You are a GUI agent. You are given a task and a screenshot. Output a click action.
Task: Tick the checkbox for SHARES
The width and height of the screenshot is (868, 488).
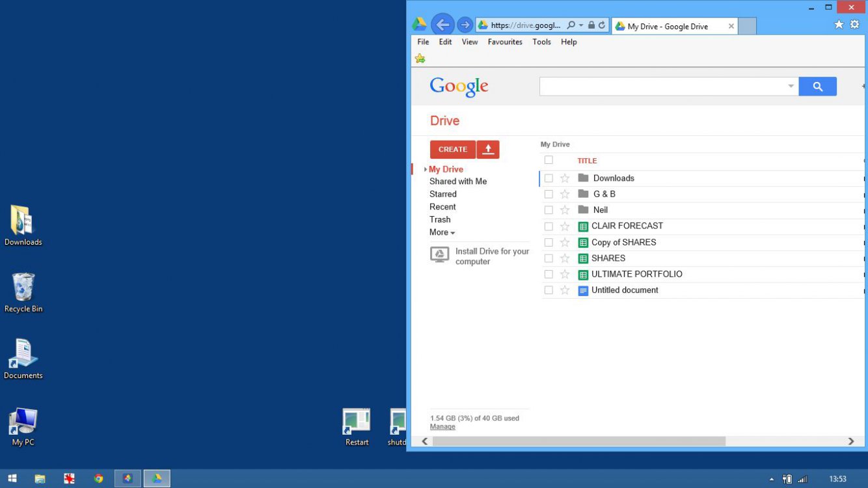click(549, 258)
